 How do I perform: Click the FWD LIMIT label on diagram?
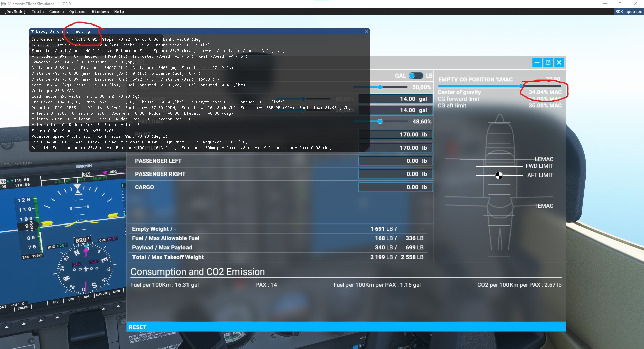[x=539, y=166]
